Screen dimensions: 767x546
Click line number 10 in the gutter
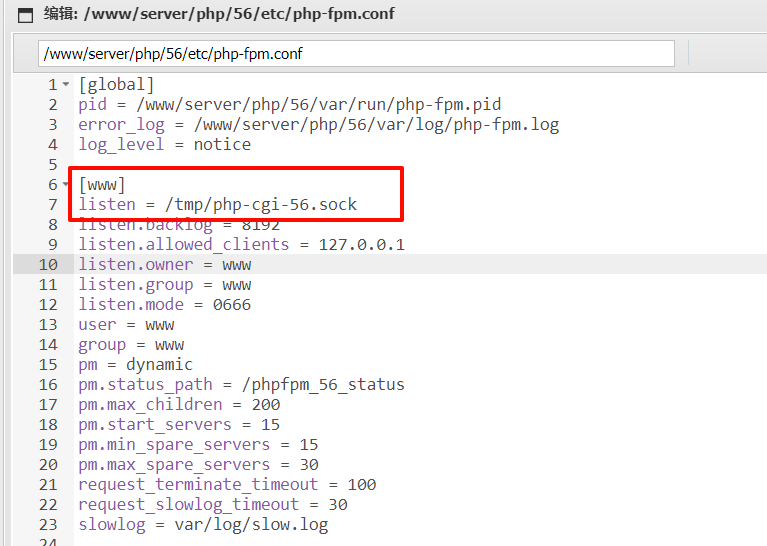[48, 265]
